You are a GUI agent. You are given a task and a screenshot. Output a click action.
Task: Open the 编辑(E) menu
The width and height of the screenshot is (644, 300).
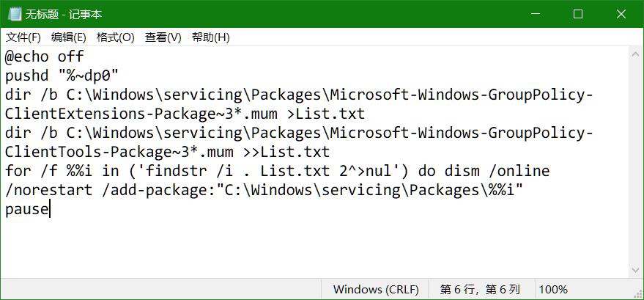(x=68, y=37)
